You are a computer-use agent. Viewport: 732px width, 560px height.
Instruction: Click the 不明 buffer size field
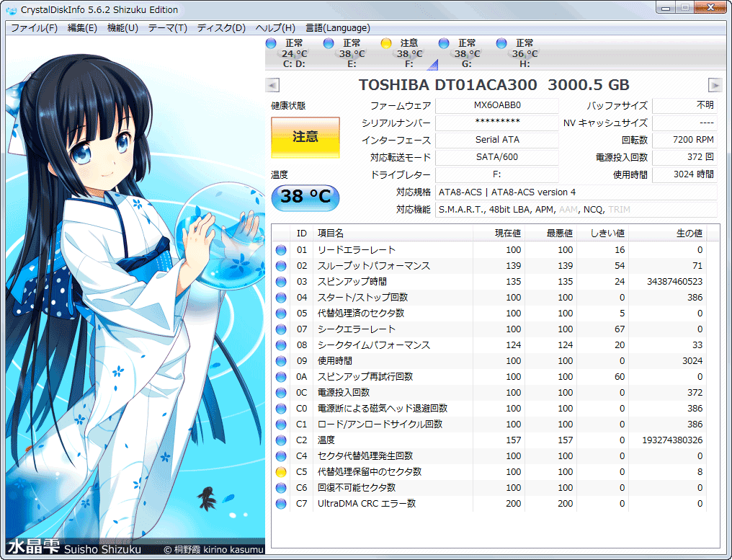coord(684,105)
